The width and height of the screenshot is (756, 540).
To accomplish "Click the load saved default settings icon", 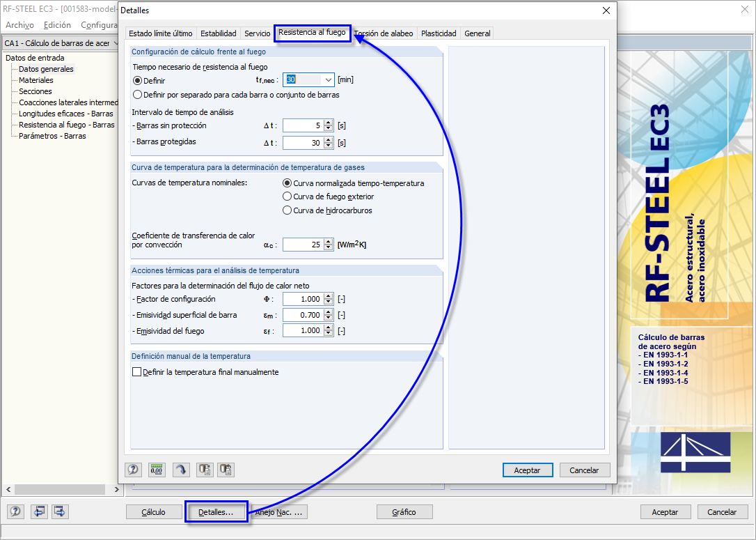I will (x=226, y=470).
